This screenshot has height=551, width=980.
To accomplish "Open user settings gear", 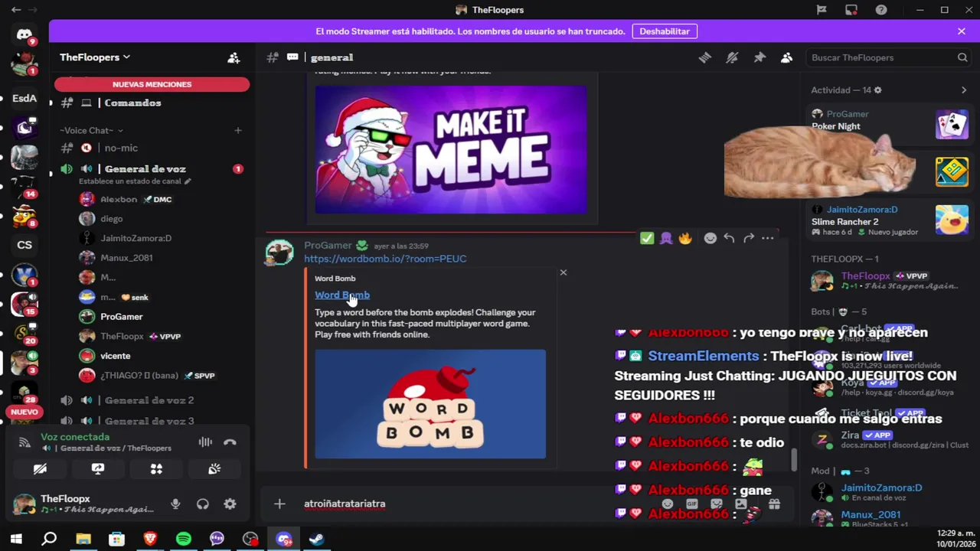I will (x=230, y=504).
